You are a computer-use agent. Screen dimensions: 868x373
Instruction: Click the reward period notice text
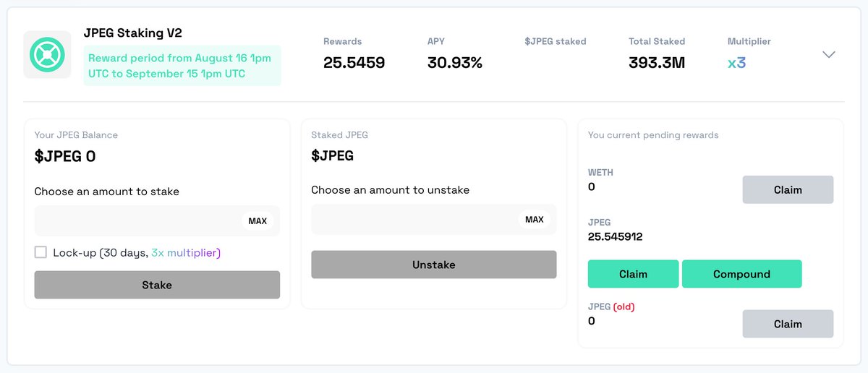[179, 66]
